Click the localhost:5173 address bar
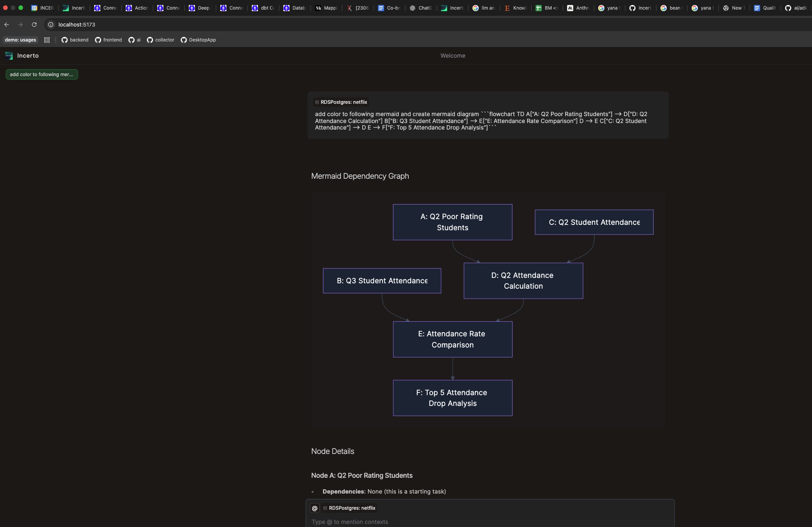Image resolution: width=812 pixels, height=527 pixels. click(x=77, y=25)
